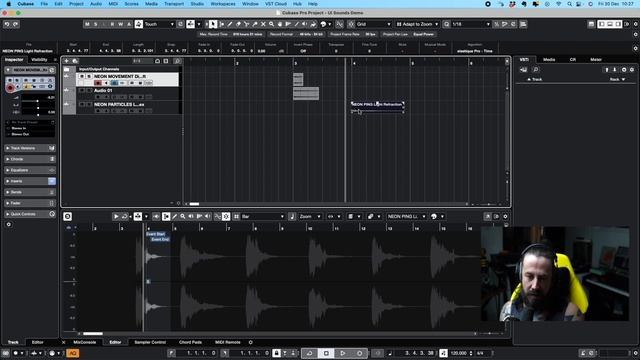Open the Sampler Control tab

click(150, 342)
